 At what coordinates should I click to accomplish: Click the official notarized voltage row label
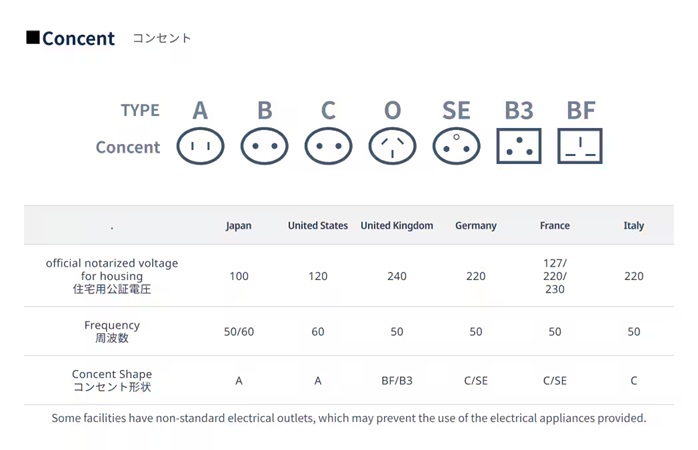coord(112,276)
